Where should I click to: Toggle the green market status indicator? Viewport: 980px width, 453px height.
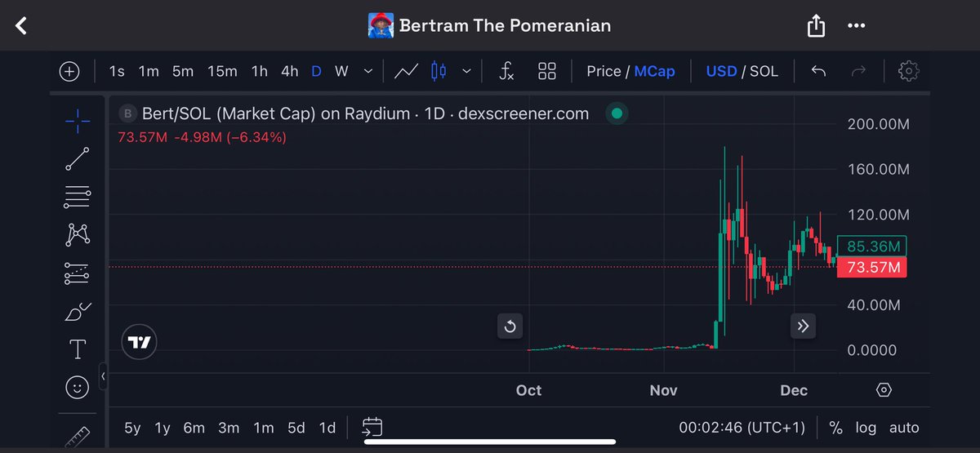pyautogui.click(x=617, y=113)
